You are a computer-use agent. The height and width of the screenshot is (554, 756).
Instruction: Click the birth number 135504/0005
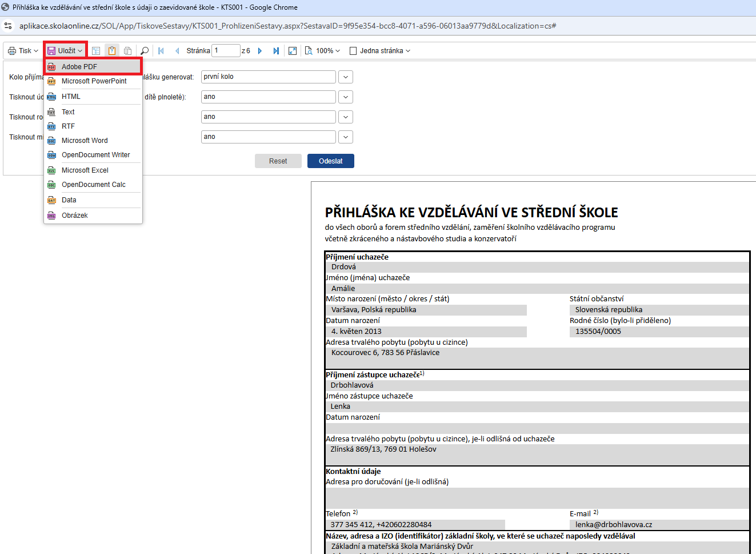pyautogui.click(x=598, y=332)
